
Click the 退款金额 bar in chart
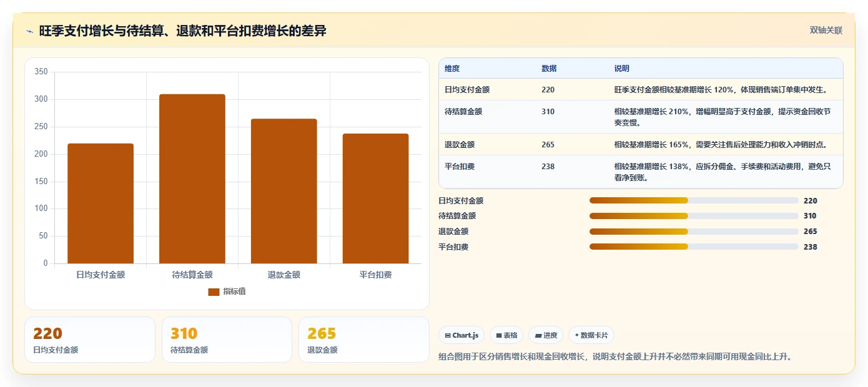[x=284, y=191]
